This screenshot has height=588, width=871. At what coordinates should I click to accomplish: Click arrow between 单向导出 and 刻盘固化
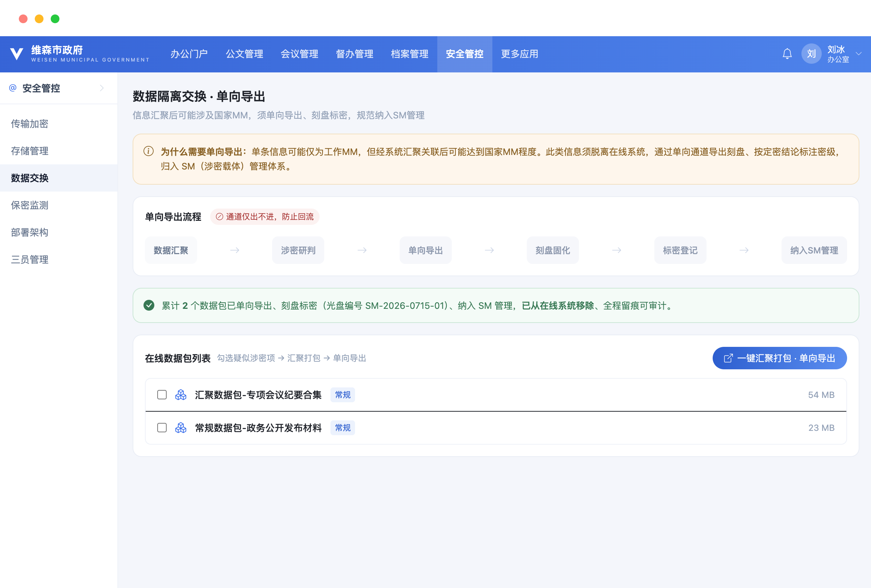(489, 250)
